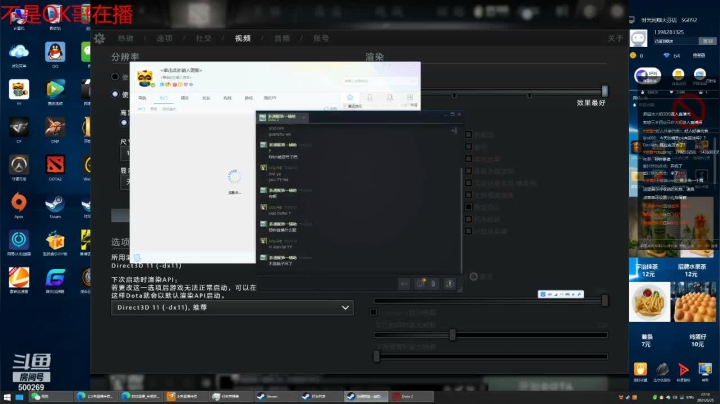Open the CF (CrossFire) desktop icon
720x404 pixels.
[x=19, y=127]
